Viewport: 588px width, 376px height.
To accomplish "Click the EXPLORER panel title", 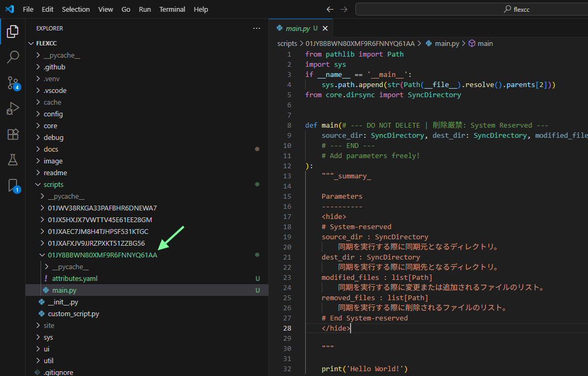I will pyautogui.click(x=50, y=28).
